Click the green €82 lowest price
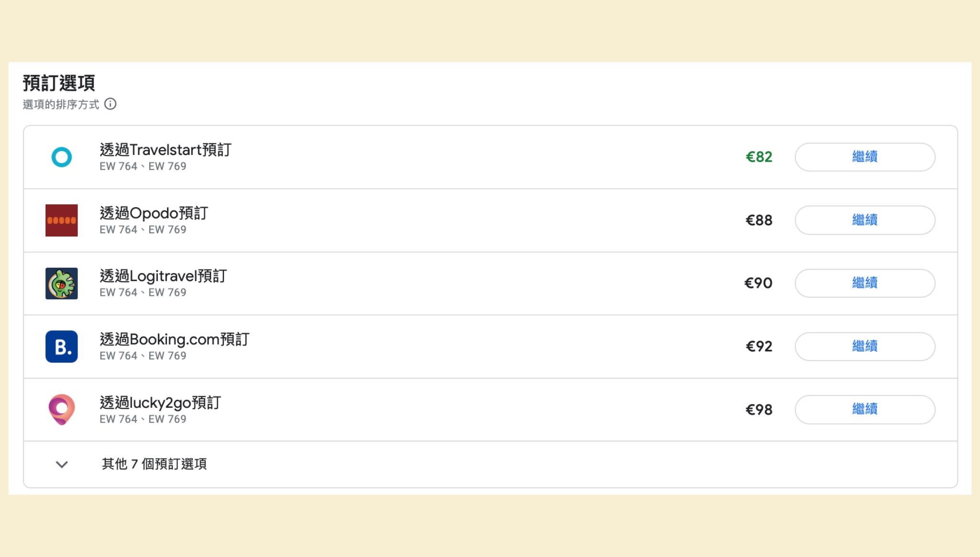Viewport: 980px width, 557px height. coord(759,157)
